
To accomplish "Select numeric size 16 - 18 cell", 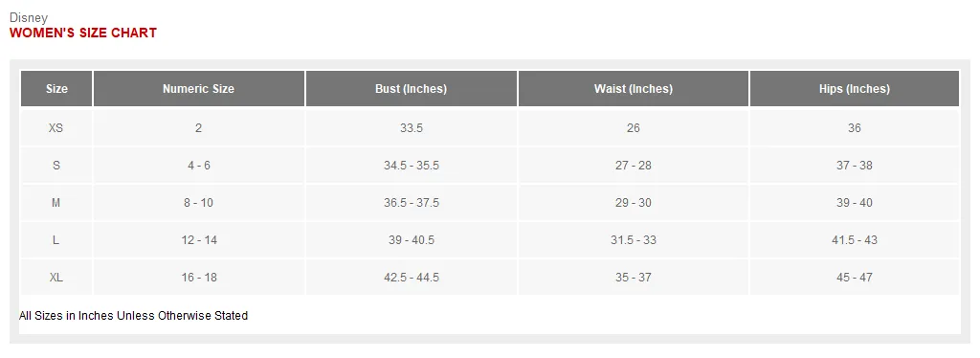I will coord(199,278).
